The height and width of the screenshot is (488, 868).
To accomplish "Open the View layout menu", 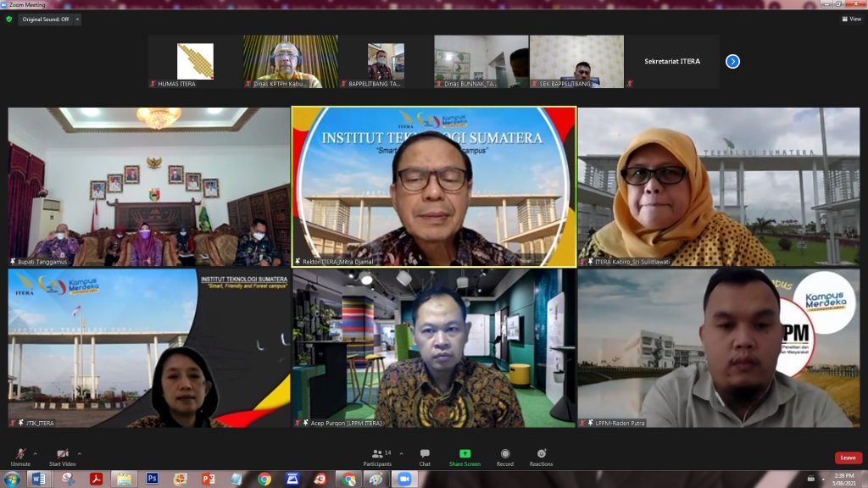I will 851,19.
